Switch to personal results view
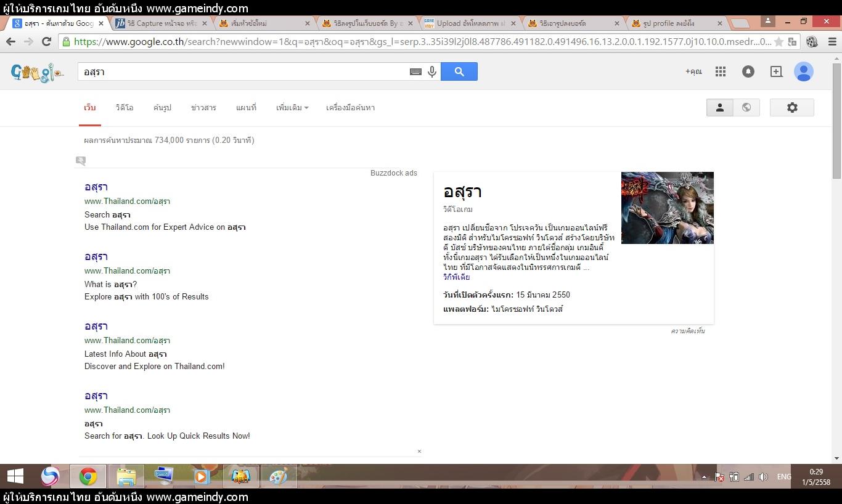The height and width of the screenshot is (504, 842). point(719,107)
